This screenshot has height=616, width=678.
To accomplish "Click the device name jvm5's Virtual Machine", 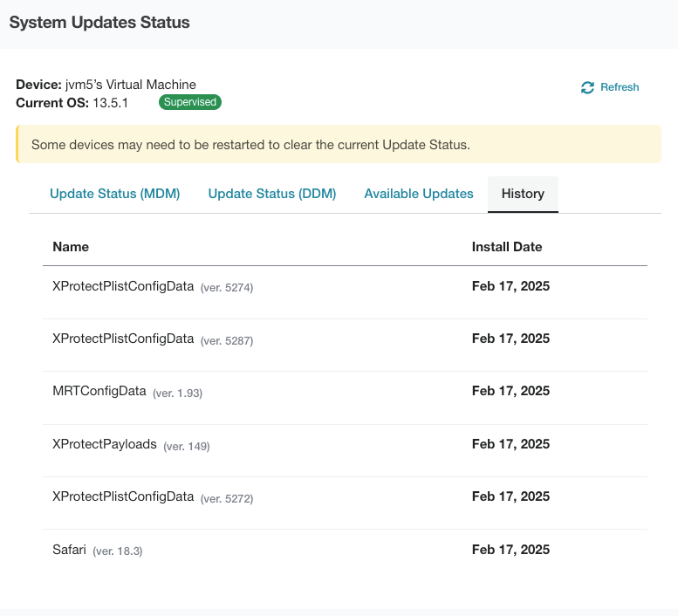I will click(x=131, y=85).
